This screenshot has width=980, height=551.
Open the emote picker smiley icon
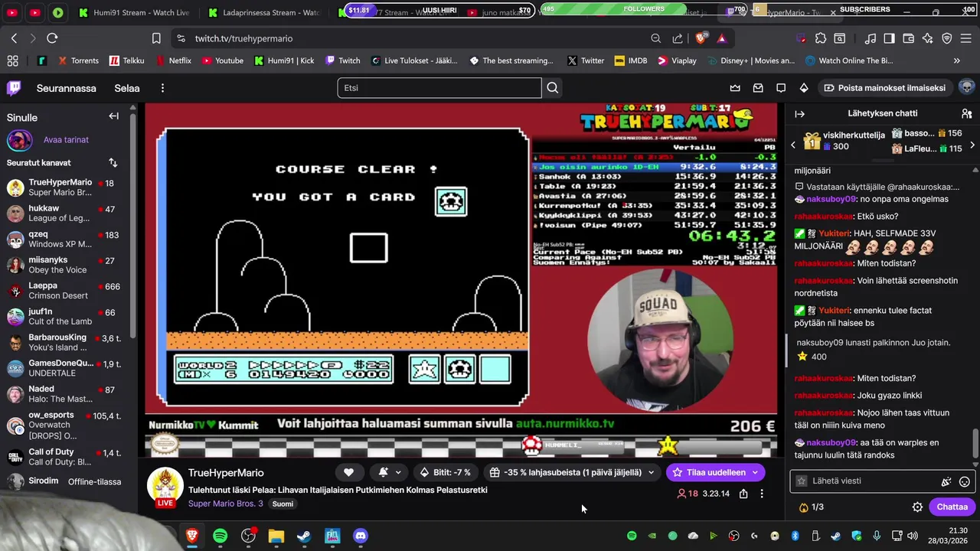(965, 481)
